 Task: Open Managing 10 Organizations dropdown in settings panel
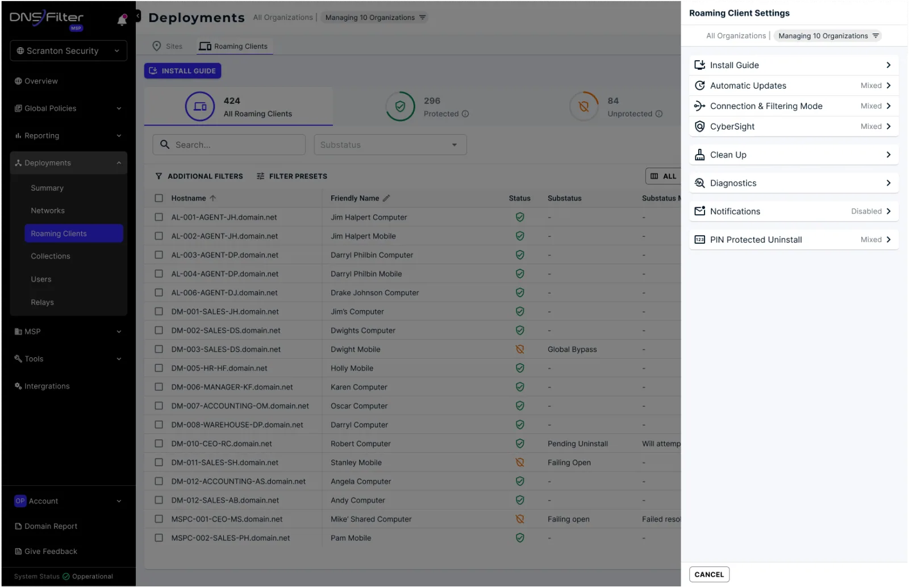(828, 36)
